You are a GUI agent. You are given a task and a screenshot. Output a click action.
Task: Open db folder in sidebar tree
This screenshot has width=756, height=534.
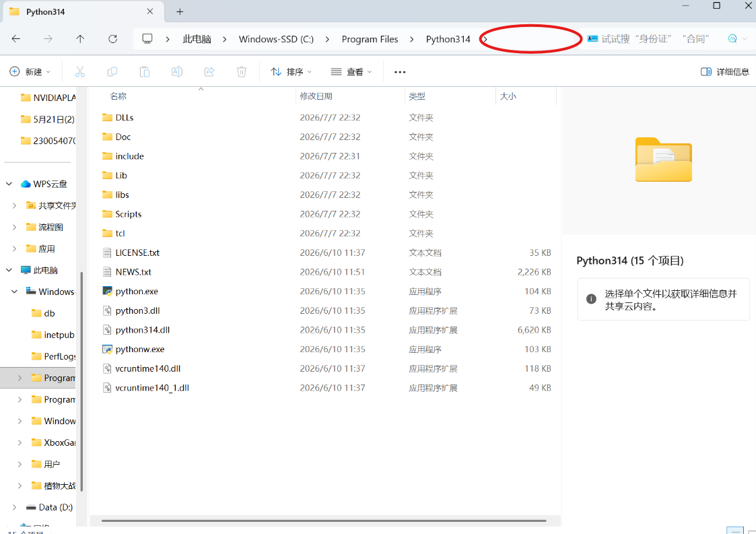tap(43, 314)
